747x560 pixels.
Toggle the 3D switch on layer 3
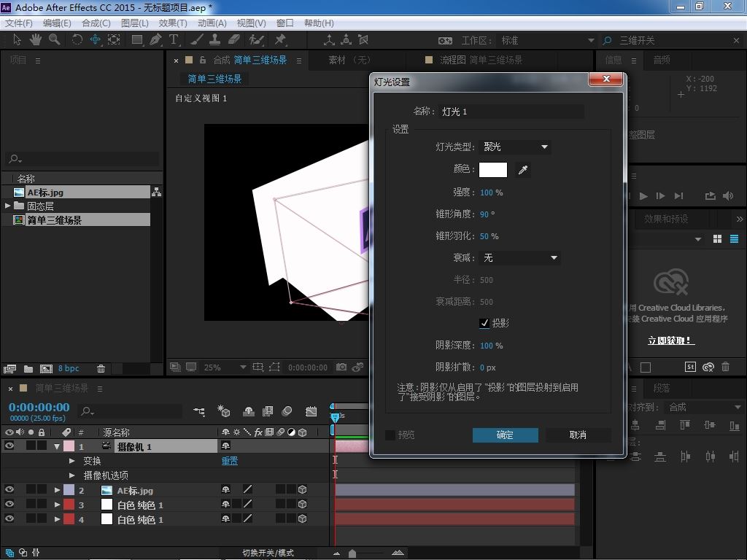pyautogui.click(x=302, y=504)
